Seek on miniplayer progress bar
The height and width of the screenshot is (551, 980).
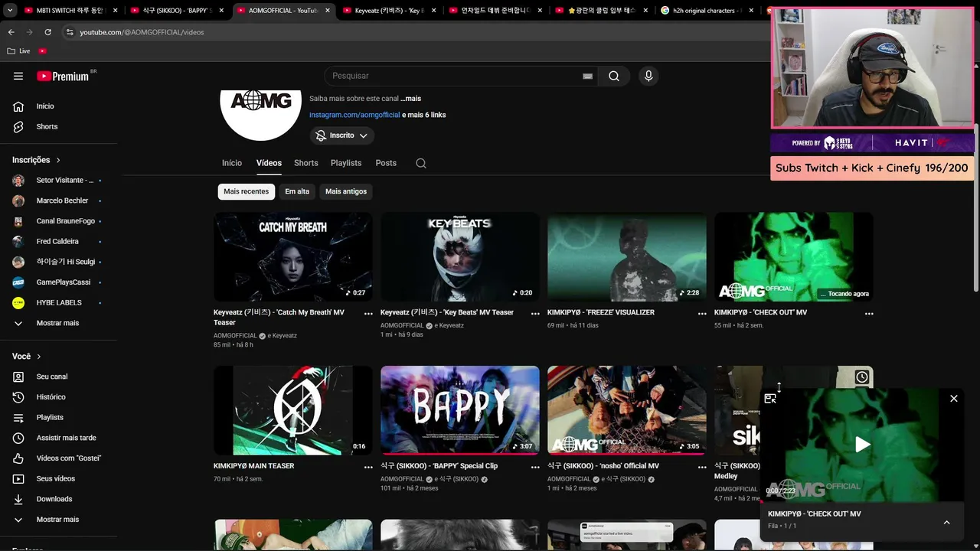[x=861, y=501]
